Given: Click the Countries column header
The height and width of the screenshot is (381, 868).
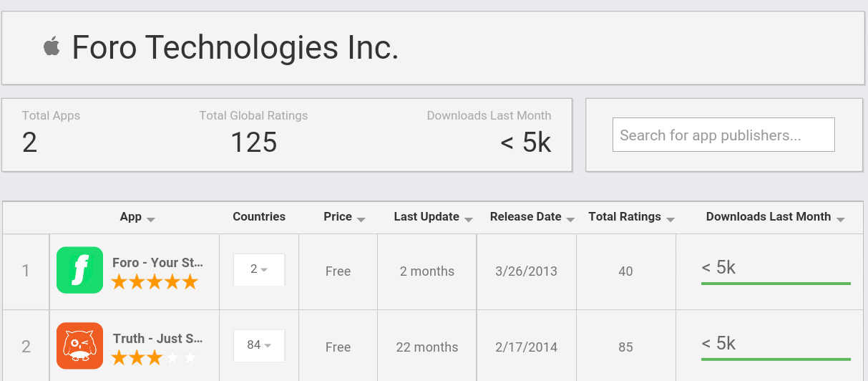Looking at the screenshot, I should [x=259, y=217].
